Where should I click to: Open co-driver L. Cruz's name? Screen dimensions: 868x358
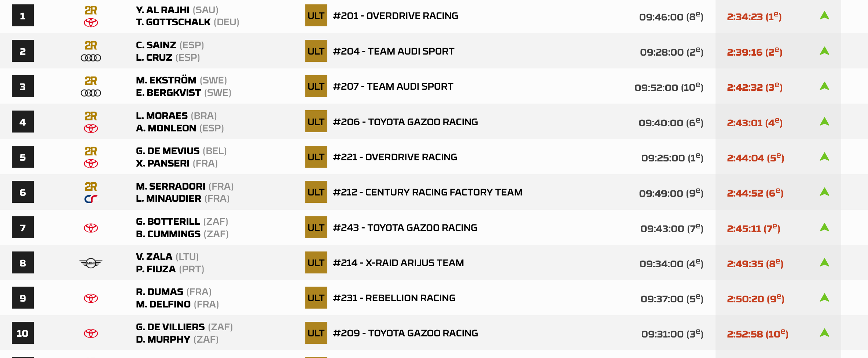click(x=154, y=57)
